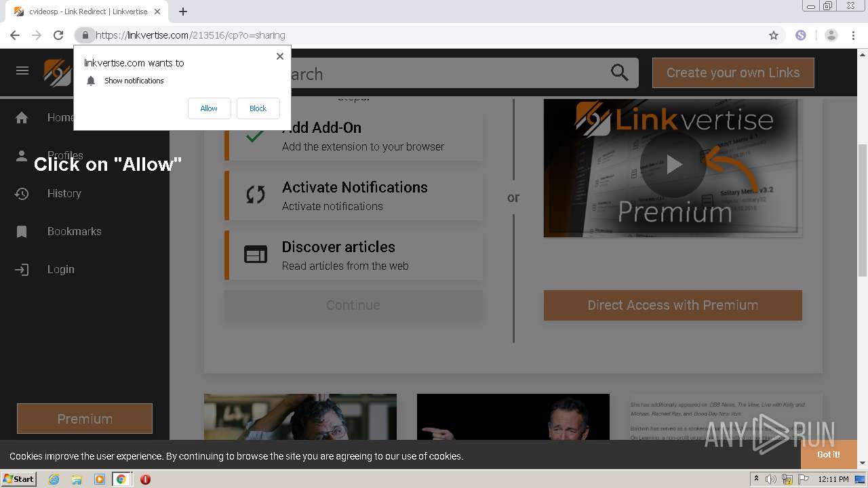Screen dimensions: 868x488
Task: Click the purple extension icon
Action: 801,35
